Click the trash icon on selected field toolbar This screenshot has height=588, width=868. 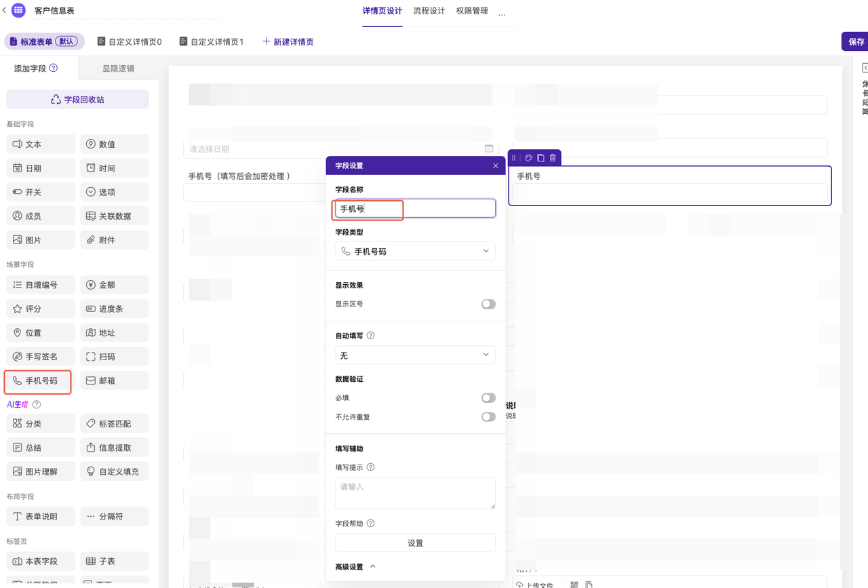point(553,158)
